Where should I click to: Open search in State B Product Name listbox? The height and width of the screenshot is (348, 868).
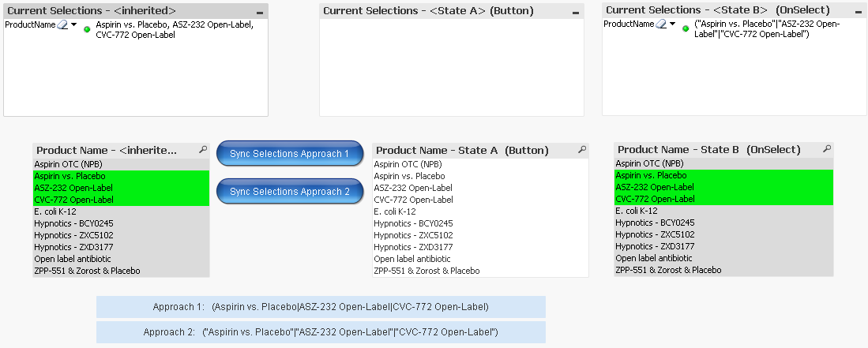coord(826,148)
